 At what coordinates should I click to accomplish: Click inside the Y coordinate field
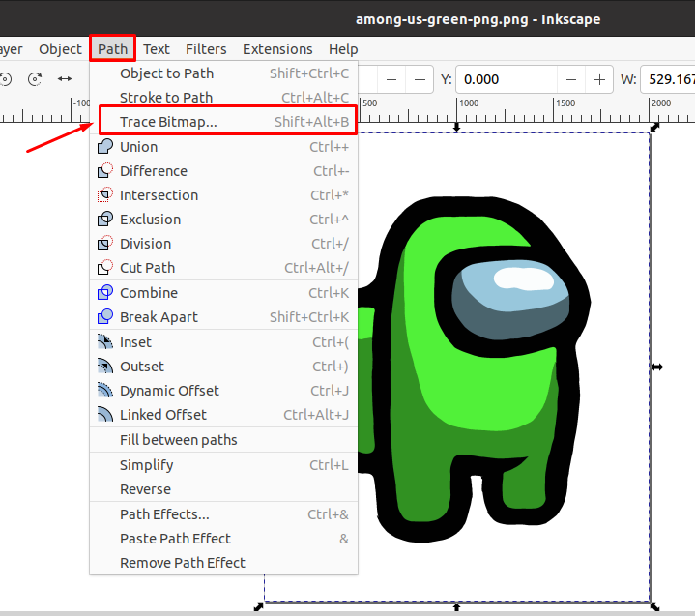pyautogui.click(x=507, y=79)
